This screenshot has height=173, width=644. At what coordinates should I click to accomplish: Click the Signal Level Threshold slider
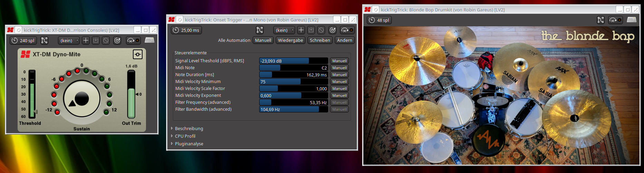293,61
